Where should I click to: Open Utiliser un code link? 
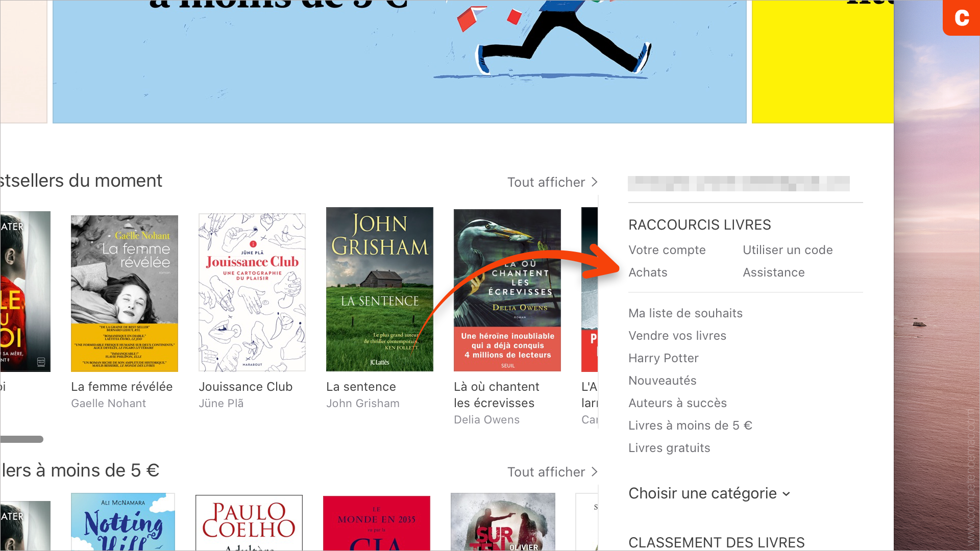tap(788, 250)
